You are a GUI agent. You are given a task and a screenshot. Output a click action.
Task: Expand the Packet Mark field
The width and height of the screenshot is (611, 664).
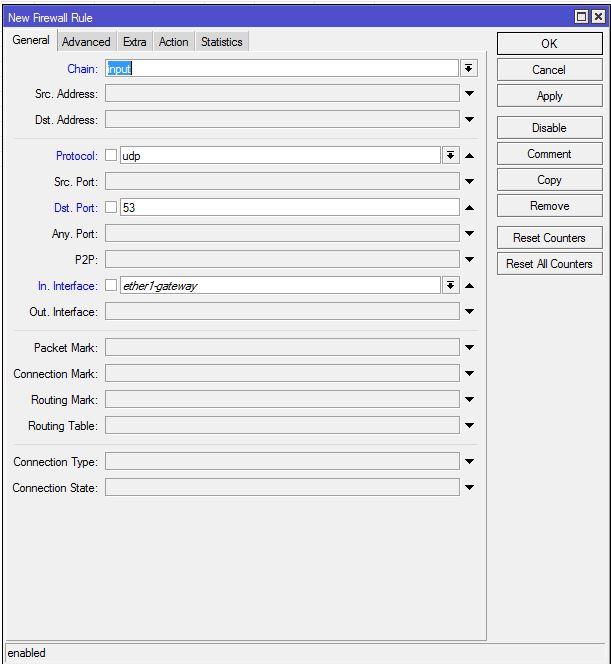[469, 348]
